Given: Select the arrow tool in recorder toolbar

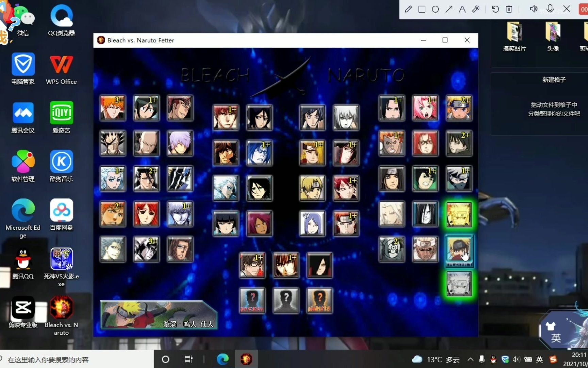Looking at the screenshot, I should coord(449,9).
